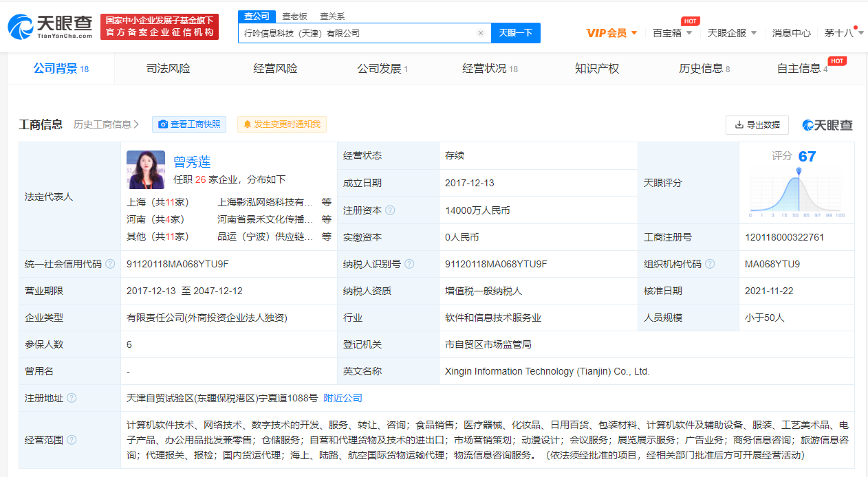Clear the search box with the X icon
The width and height of the screenshot is (868, 477).
pyautogui.click(x=481, y=33)
